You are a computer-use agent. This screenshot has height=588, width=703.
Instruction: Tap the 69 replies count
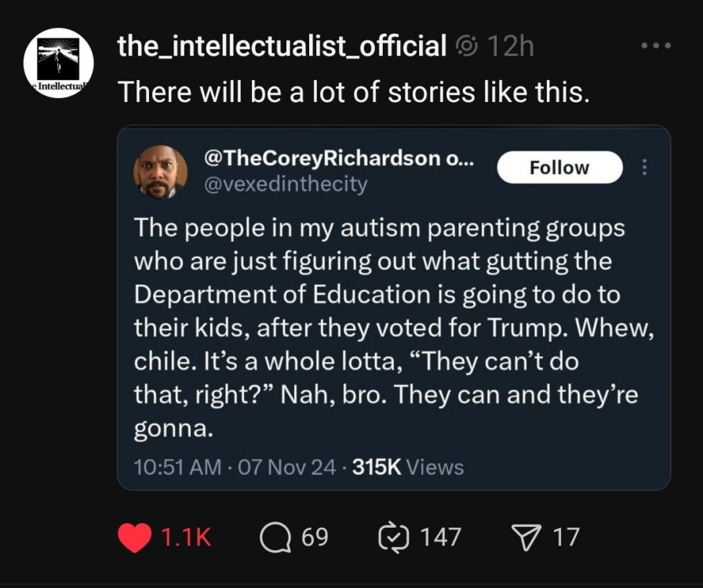tap(315, 537)
